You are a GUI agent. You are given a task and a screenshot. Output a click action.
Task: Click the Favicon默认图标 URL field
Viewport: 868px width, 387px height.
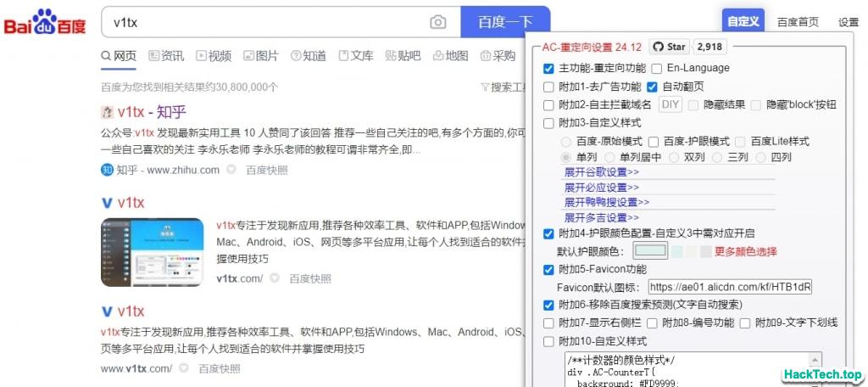[x=730, y=287]
